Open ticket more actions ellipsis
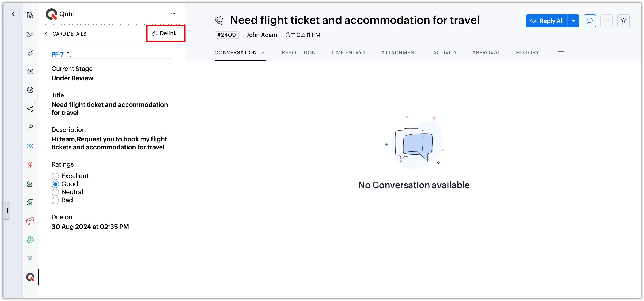This screenshot has width=644, height=301. (607, 21)
